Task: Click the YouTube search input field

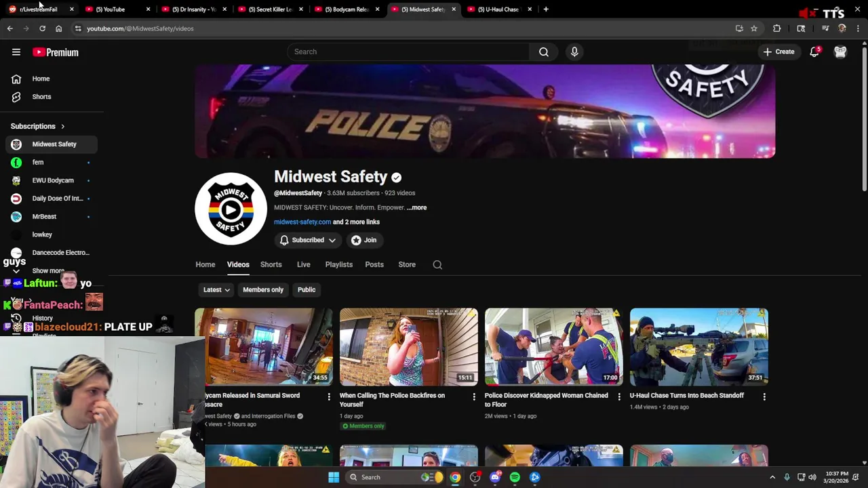Action: click(408, 52)
